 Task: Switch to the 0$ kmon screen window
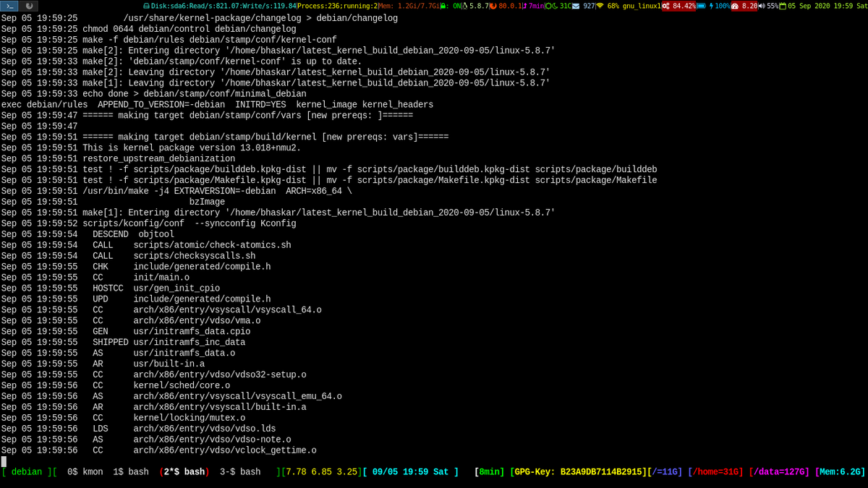(x=85, y=472)
